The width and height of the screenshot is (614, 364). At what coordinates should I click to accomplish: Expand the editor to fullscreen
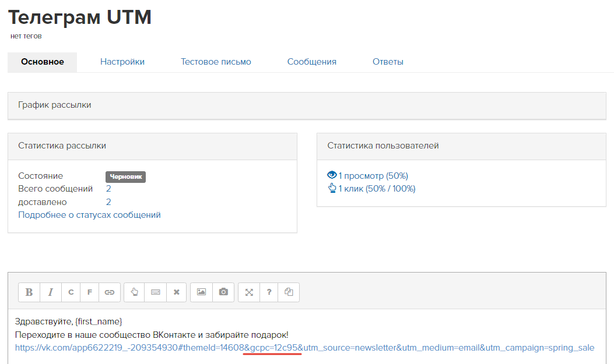(x=249, y=292)
